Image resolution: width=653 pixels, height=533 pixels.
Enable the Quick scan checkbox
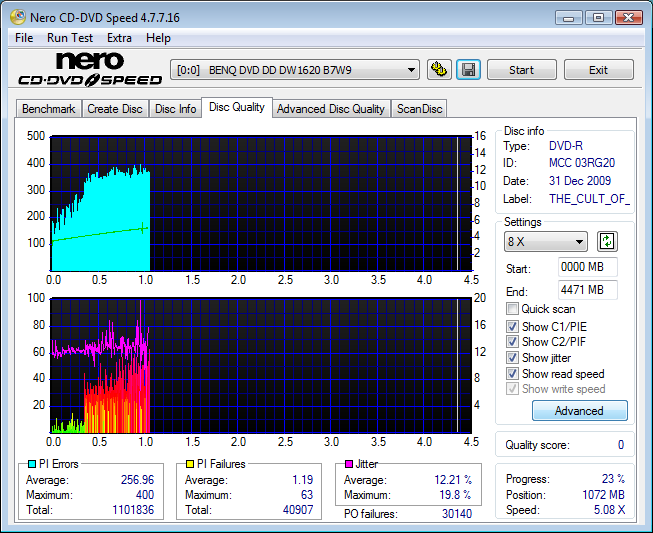(x=513, y=309)
